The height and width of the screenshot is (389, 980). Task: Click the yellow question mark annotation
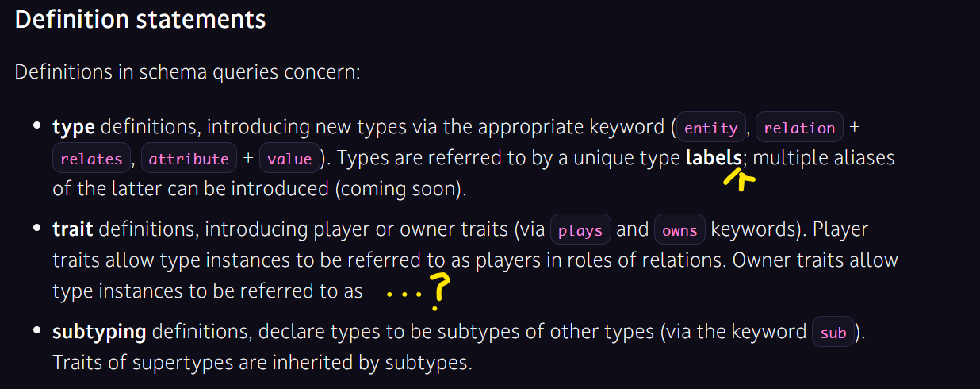click(x=438, y=291)
